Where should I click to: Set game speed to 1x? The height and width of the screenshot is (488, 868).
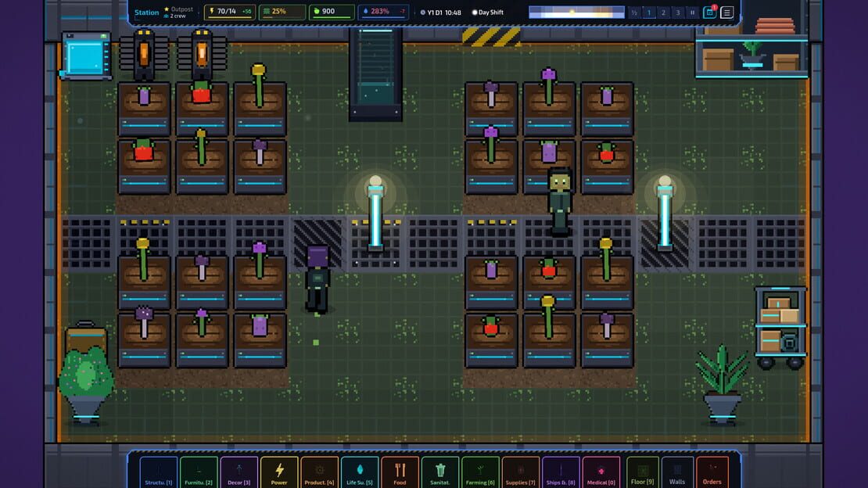[x=649, y=13]
